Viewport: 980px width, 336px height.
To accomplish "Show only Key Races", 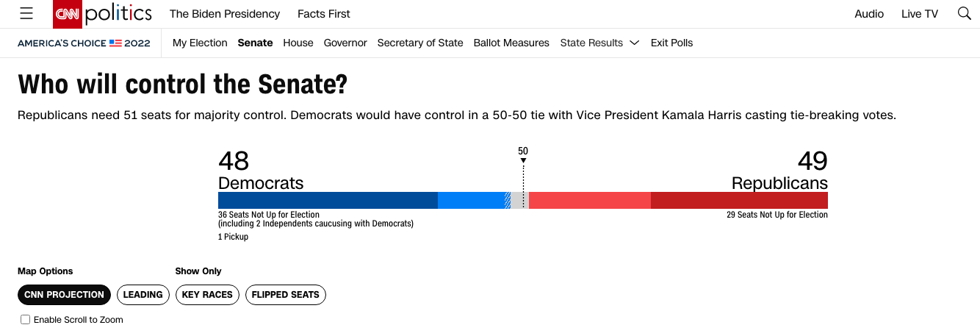I will point(207,295).
